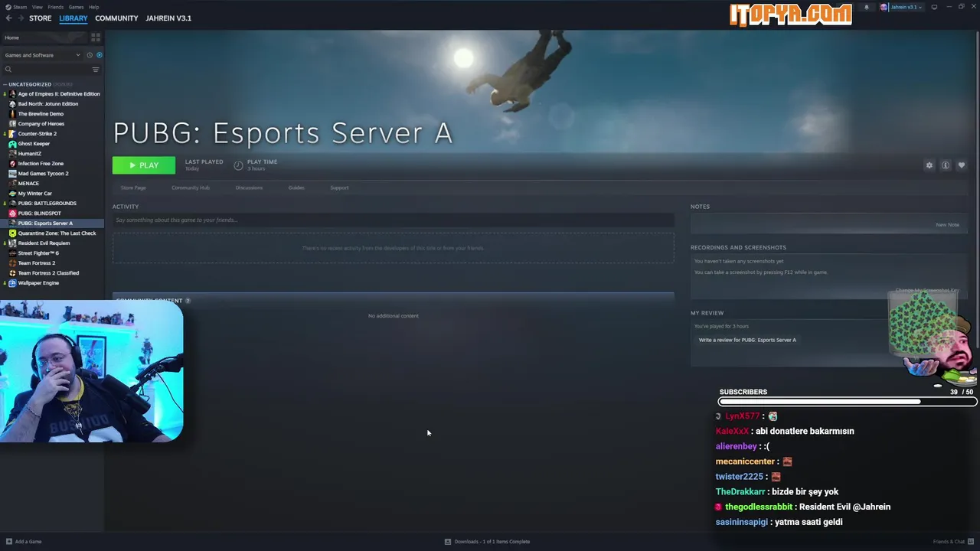Open the collections grid view icon

pyautogui.click(x=96, y=37)
